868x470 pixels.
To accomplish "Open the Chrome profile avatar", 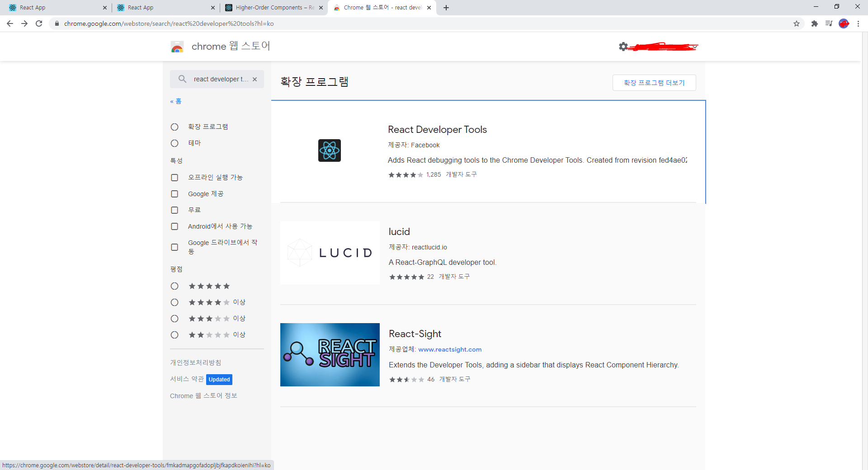I will [x=844, y=23].
